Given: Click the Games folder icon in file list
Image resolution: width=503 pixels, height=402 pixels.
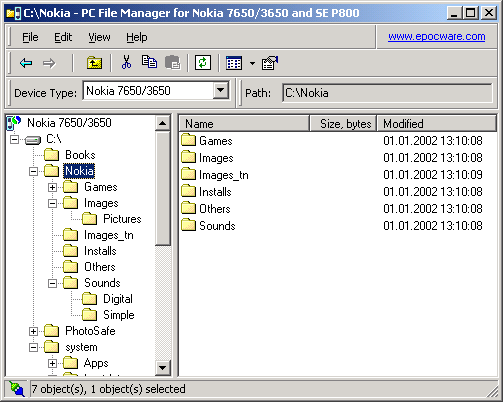Looking at the screenshot, I should coord(188,140).
